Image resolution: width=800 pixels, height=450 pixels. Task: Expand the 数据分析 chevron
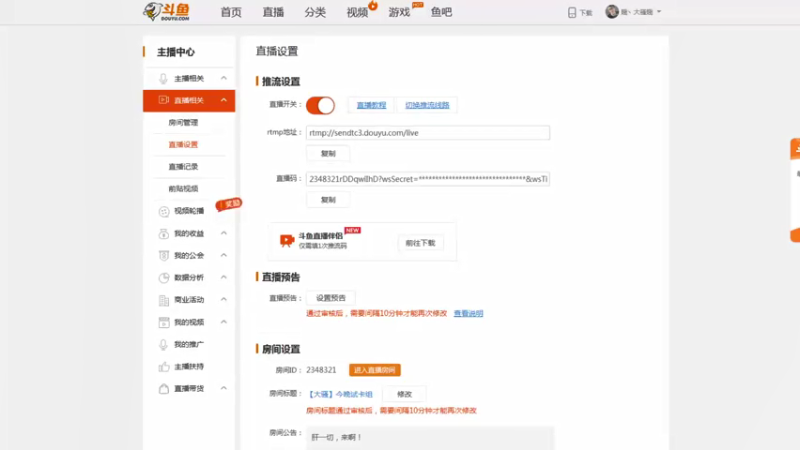tap(223, 277)
